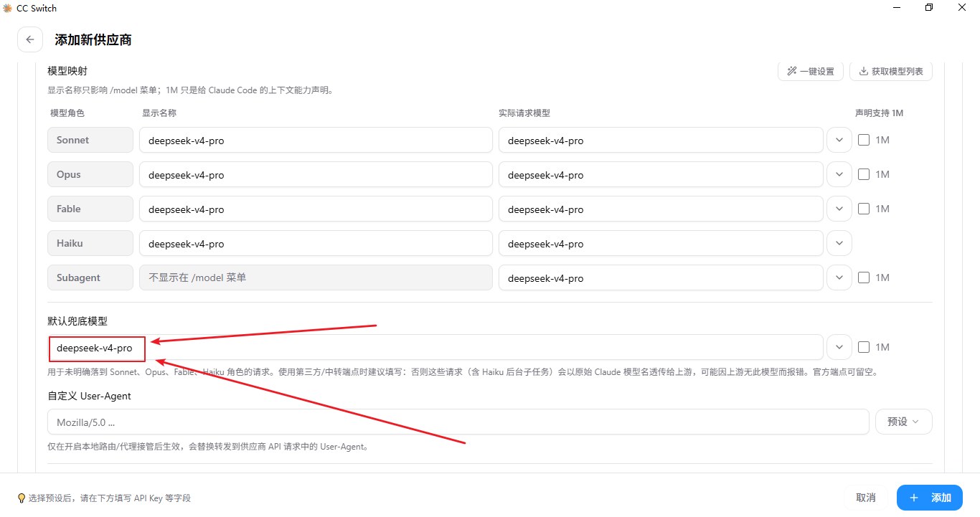Click the CC Switch app icon in title bar

tap(8, 8)
